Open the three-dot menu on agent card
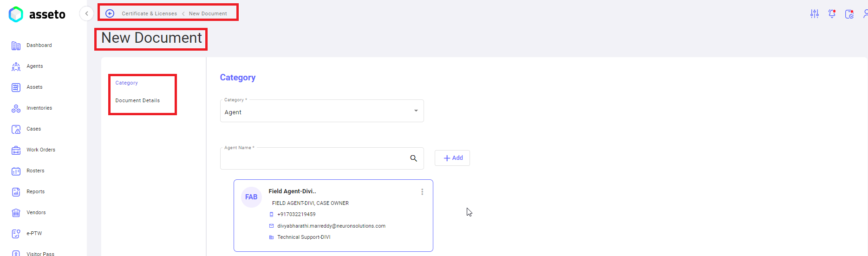Image resolution: width=868 pixels, height=256 pixels. 422,192
